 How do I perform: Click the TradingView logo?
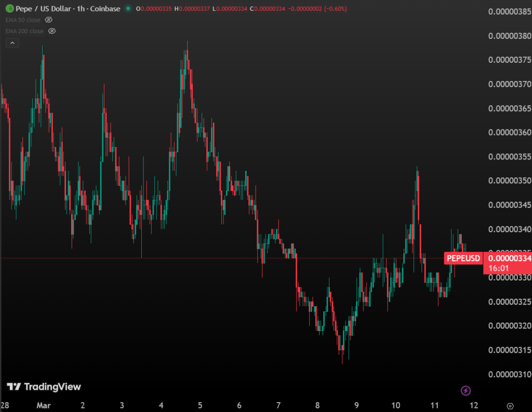coord(44,387)
